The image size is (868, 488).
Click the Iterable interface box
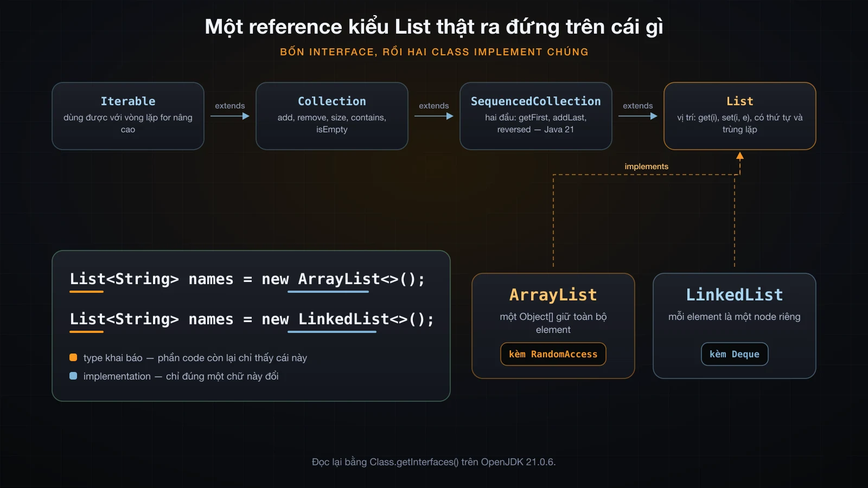pyautogui.click(x=128, y=116)
